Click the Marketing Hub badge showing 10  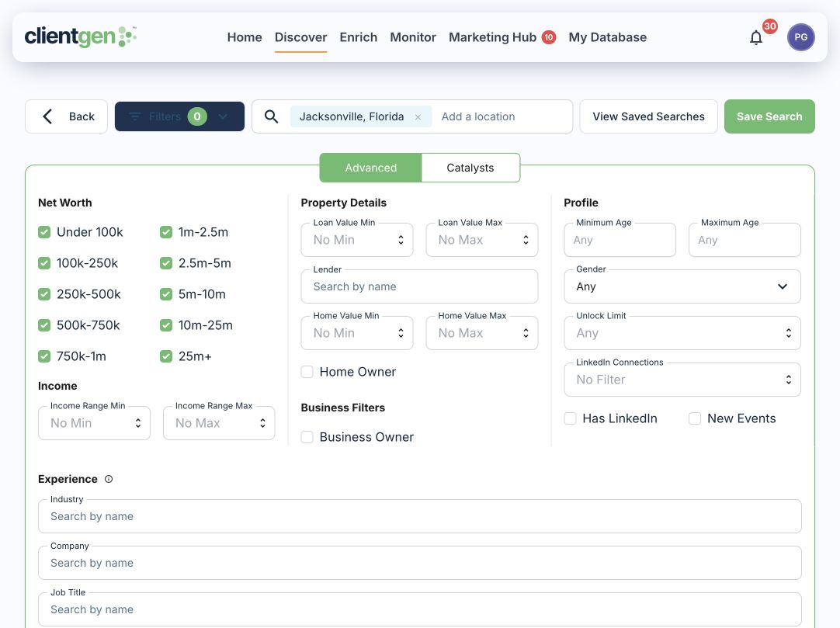(x=549, y=37)
